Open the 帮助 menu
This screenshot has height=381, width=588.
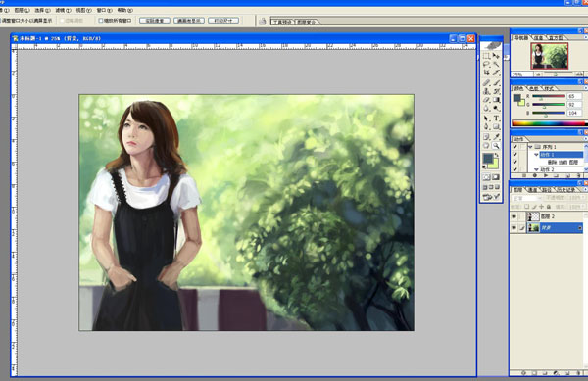124,10
